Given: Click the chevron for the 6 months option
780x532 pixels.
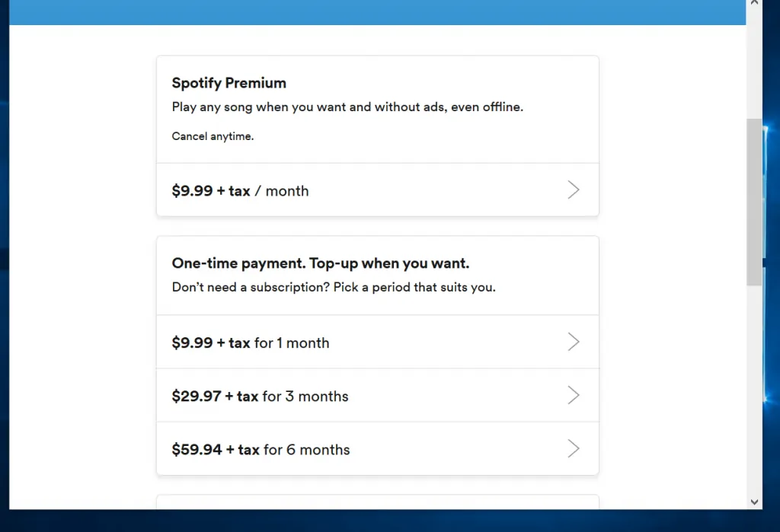Looking at the screenshot, I should (574, 448).
